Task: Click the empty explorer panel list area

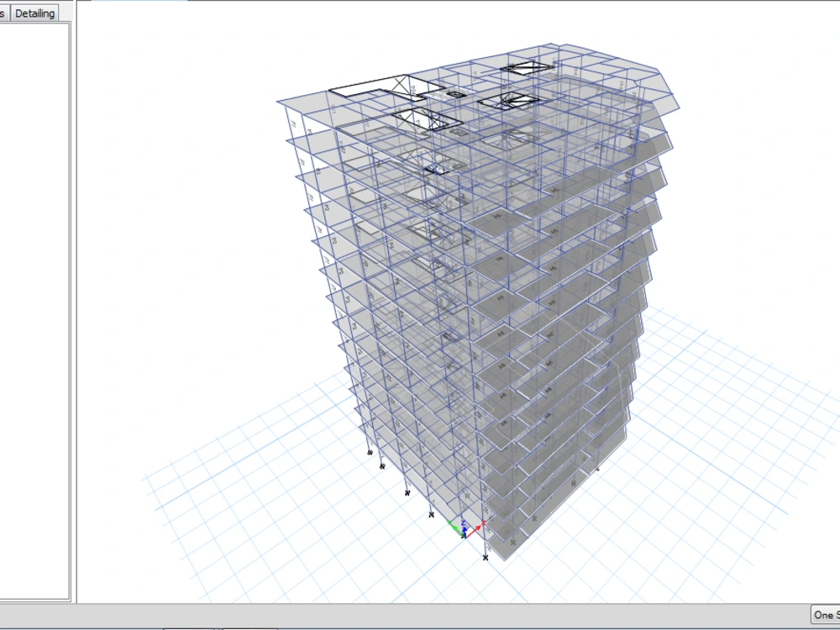Action: coord(34,311)
